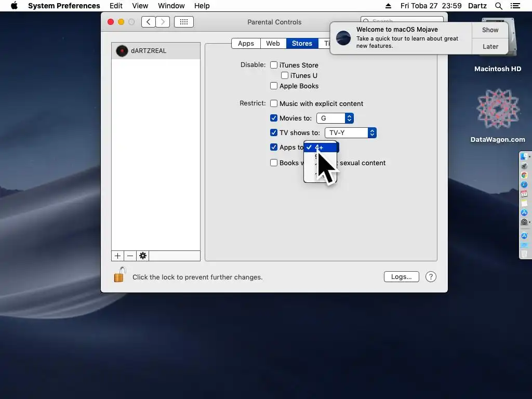Open Safari in the Dock

click(524, 184)
